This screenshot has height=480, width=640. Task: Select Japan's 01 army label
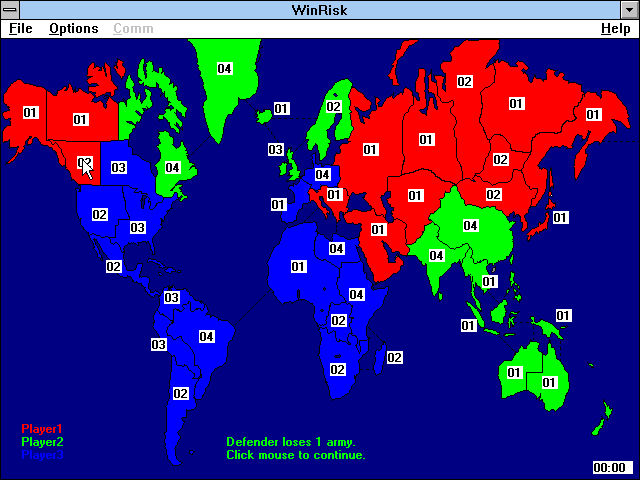pos(560,218)
